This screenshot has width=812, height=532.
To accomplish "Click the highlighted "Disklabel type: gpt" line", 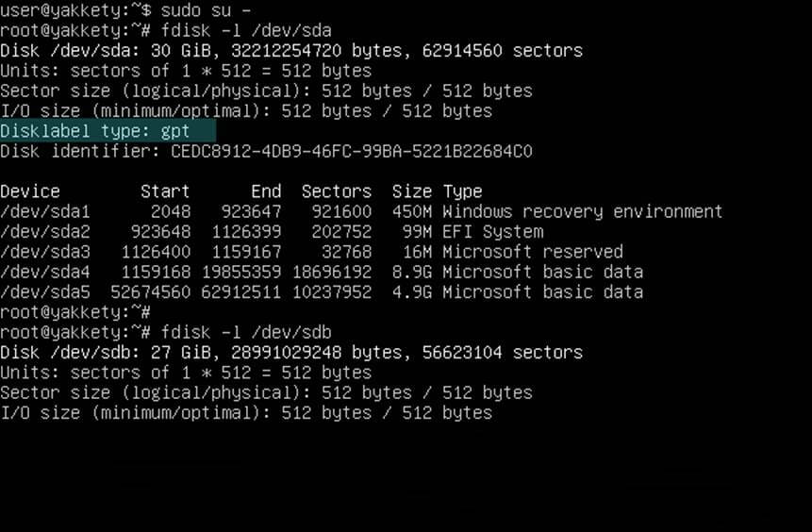I will point(108,131).
